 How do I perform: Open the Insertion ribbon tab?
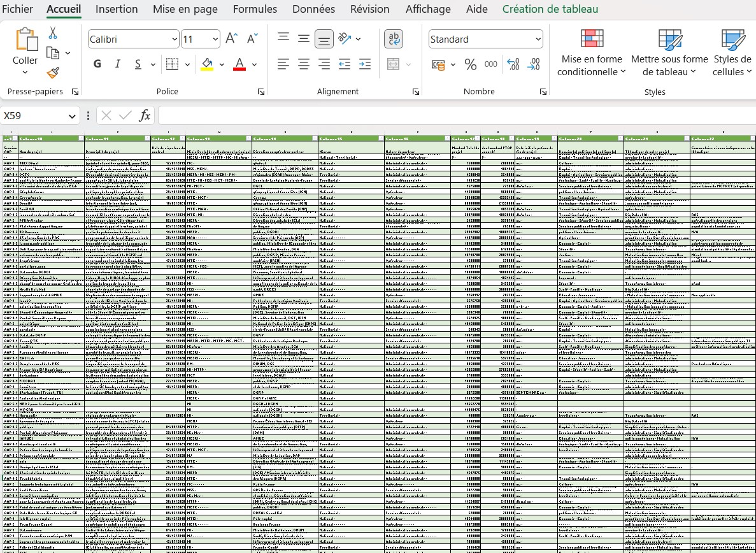pos(117,9)
